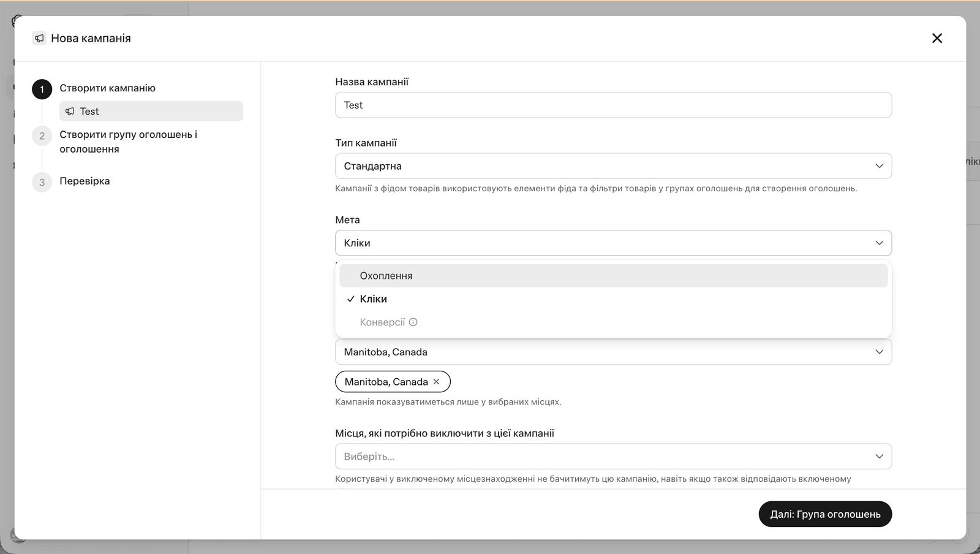Click the Далі: Група оголошень button
980x554 pixels.
pos(825,514)
